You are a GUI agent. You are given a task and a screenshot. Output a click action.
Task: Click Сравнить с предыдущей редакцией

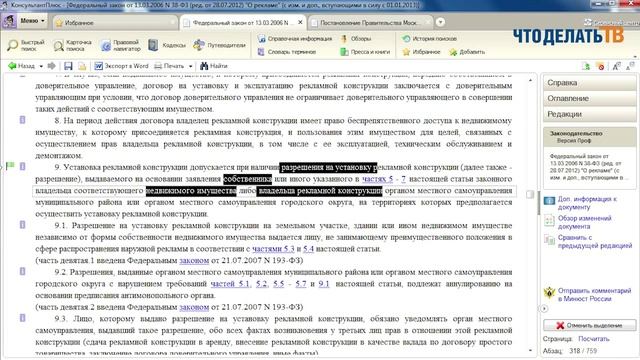click(x=595, y=241)
